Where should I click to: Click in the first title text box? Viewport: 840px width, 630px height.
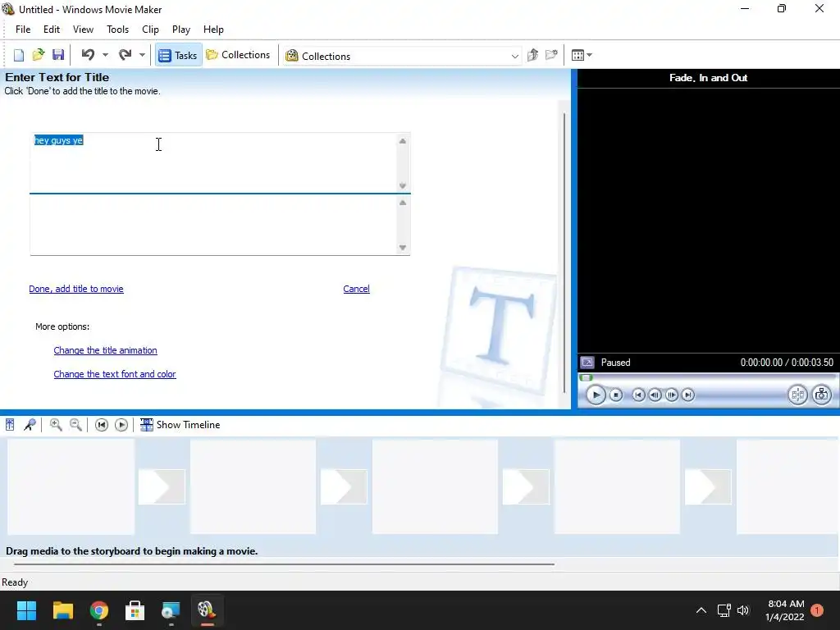212,163
